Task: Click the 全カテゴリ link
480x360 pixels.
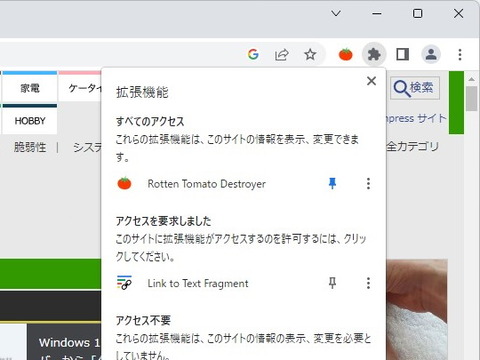Action: click(413, 146)
